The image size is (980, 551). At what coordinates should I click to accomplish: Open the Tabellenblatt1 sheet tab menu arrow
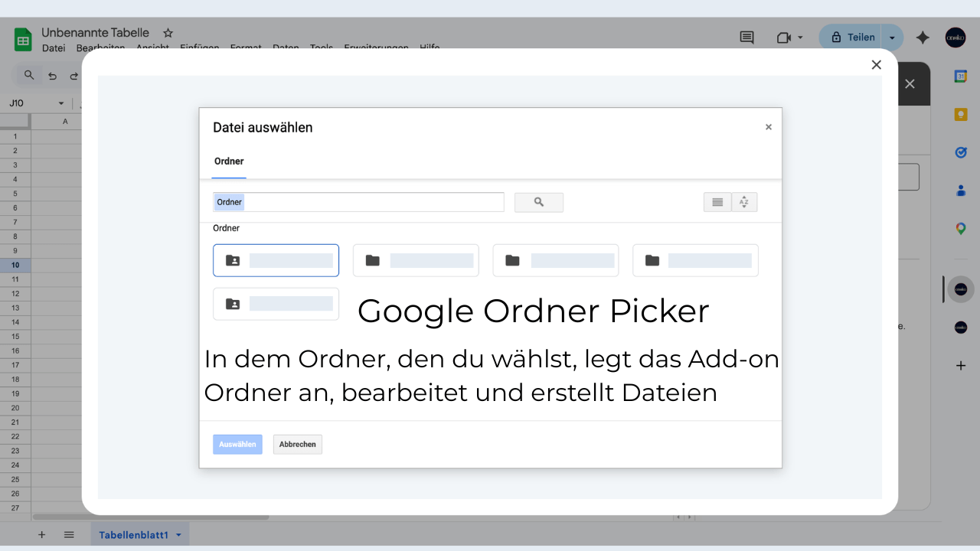click(x=178, y=535)
